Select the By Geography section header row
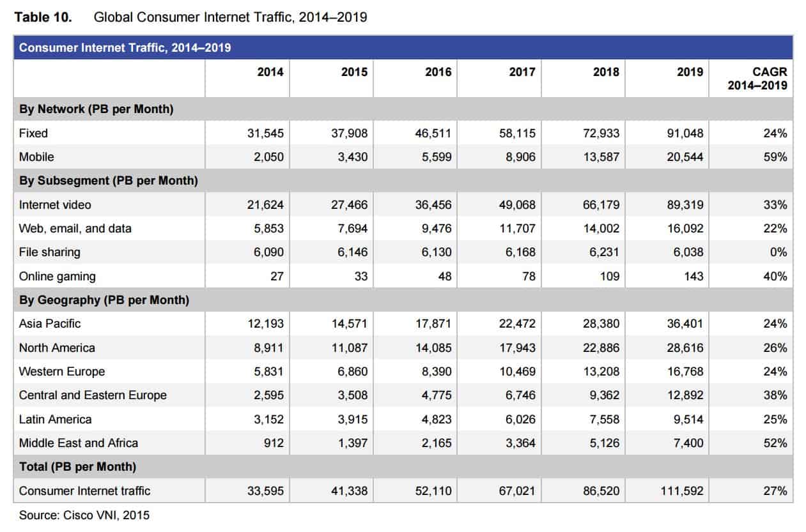 click(x=104, y=300)
